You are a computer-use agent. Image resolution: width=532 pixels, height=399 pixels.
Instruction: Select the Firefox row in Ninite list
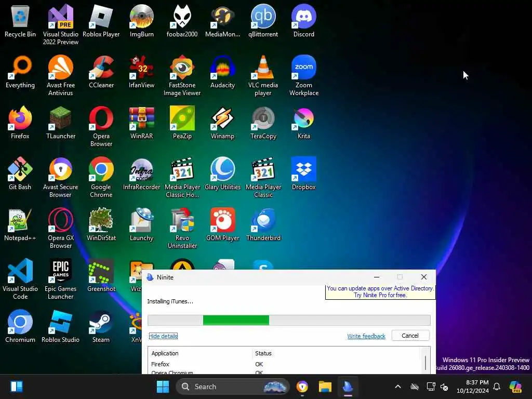pos(284,364)
